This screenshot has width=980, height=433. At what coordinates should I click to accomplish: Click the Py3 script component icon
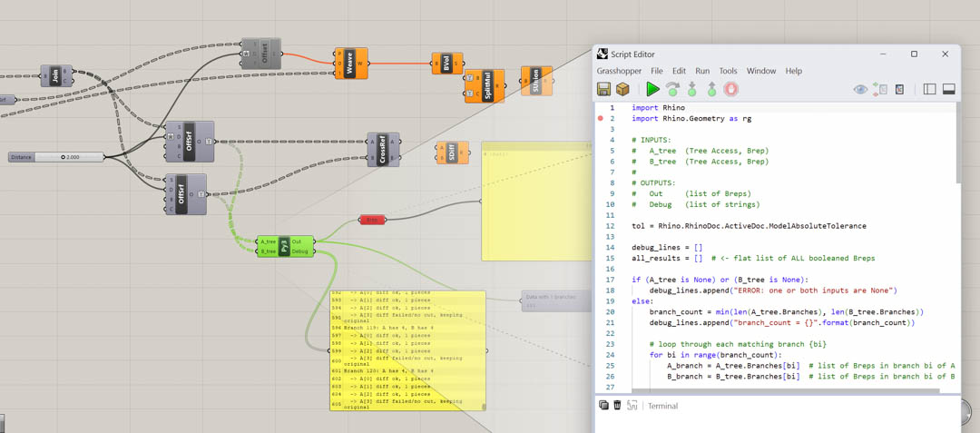tap(284, 247)
